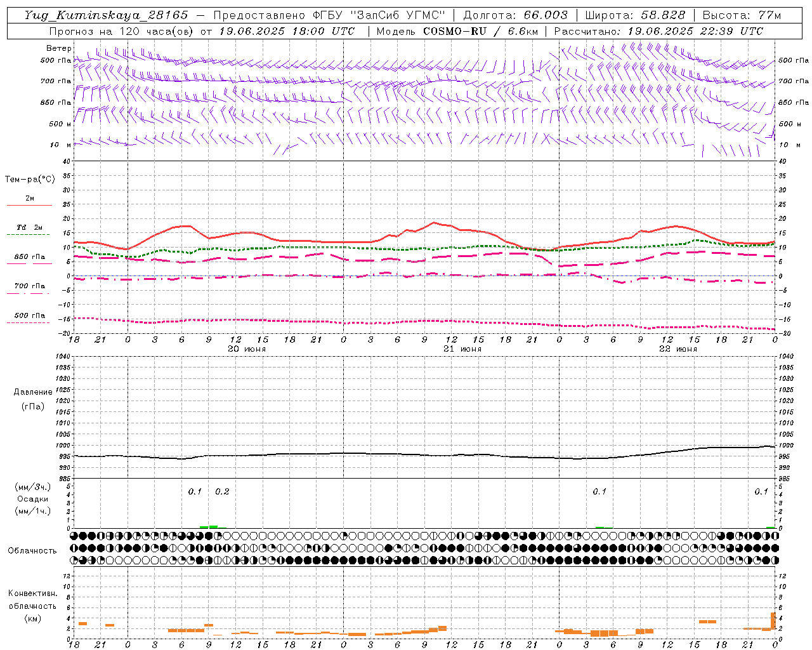The image size is (812, 650).
Task: Click the 500 м wind level label
Action: point(60,124)
